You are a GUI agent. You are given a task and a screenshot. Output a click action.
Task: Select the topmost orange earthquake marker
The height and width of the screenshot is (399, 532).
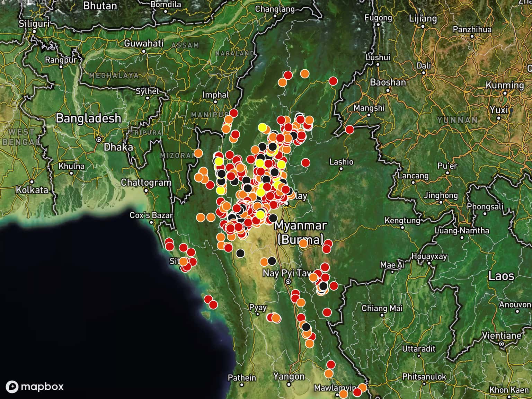click(304, 73)
